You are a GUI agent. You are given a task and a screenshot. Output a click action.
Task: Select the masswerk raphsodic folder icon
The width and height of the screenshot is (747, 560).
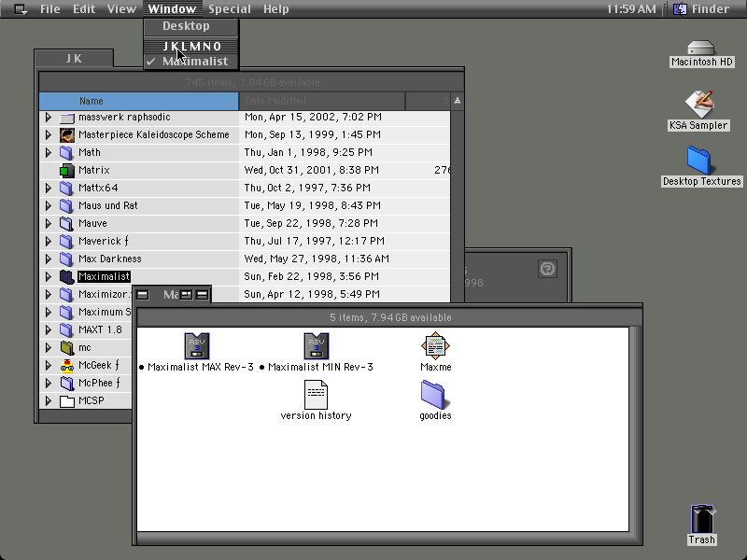pos(67,118)
